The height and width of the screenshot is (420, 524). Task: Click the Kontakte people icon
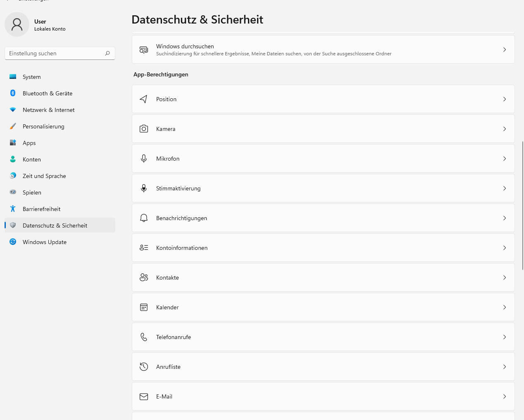(x=144, y=278)
